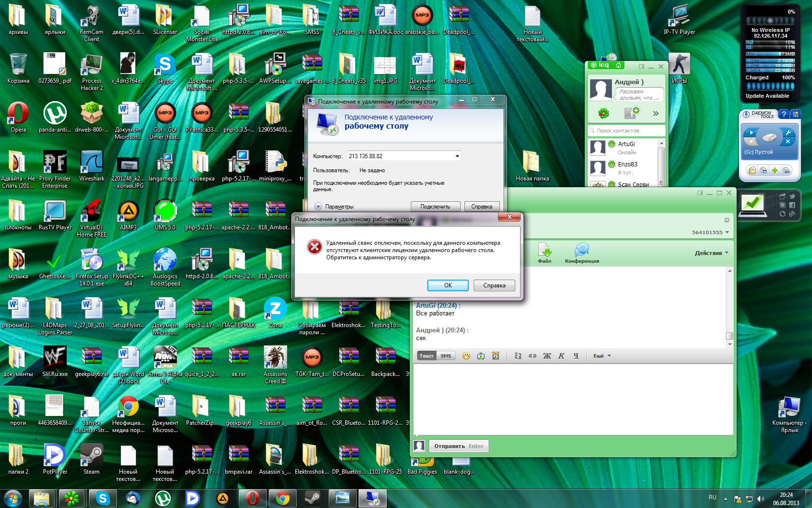Click the Поиск контактов search field
812x508 pixels.
[x=626, y=131]
